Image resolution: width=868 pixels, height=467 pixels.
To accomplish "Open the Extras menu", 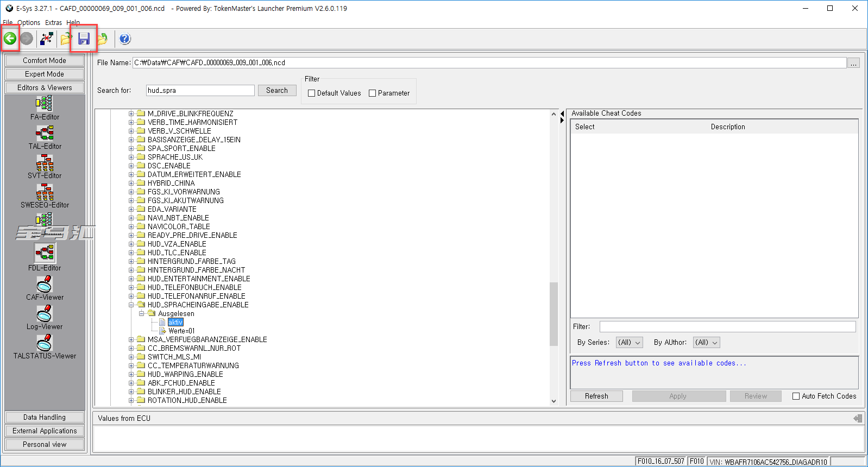I will pos(53,23).
